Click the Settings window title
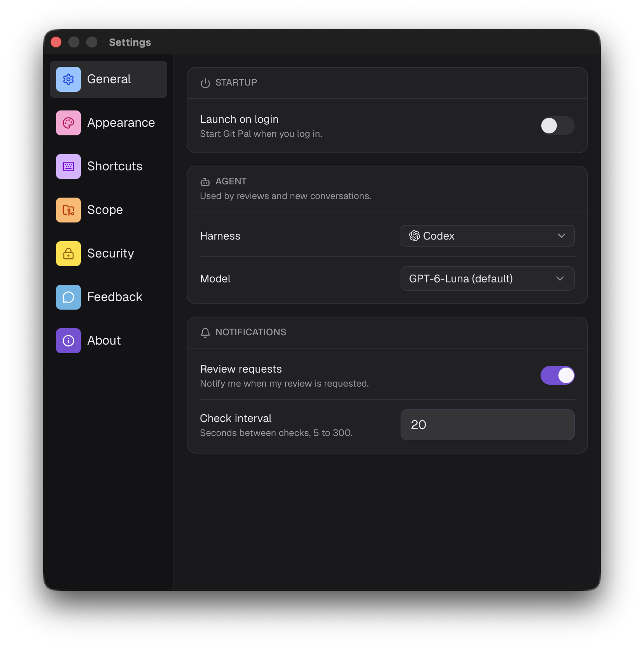 130,42
